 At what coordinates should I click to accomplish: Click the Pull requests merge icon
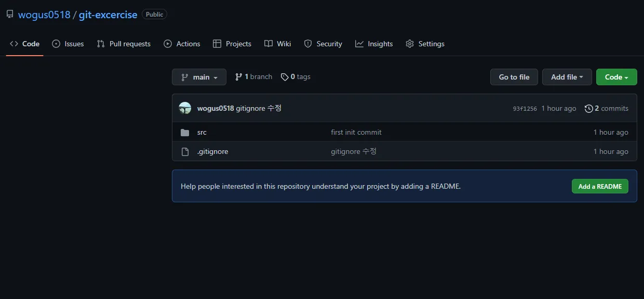tap(101, 44)
